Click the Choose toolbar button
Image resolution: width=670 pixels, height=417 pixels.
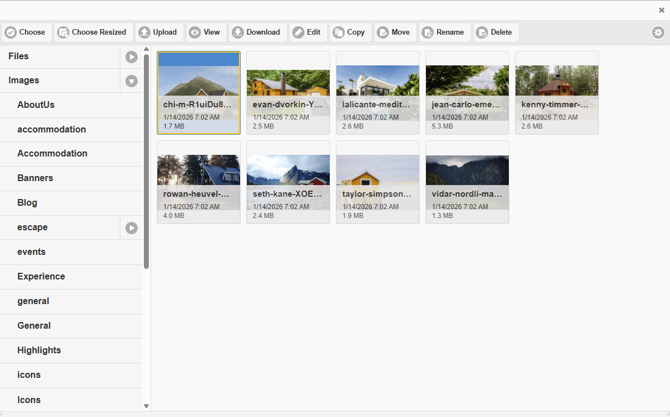tap(26, 32)
